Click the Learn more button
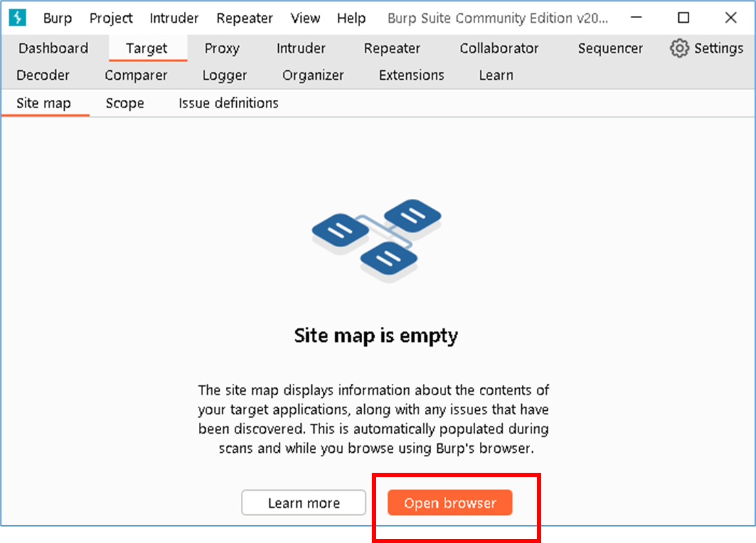The width and height of the screenshot is (756, 543). click(x=304, y=503)
